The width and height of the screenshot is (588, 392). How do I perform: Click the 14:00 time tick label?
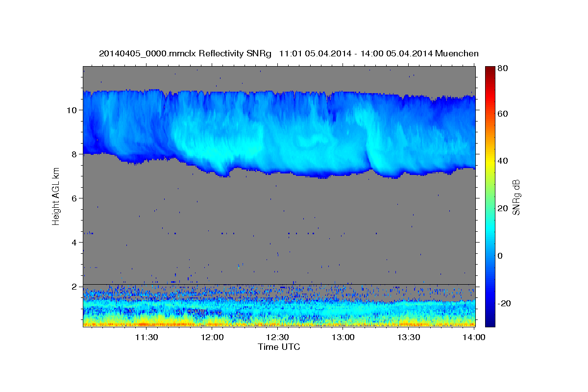pos(474,337)
